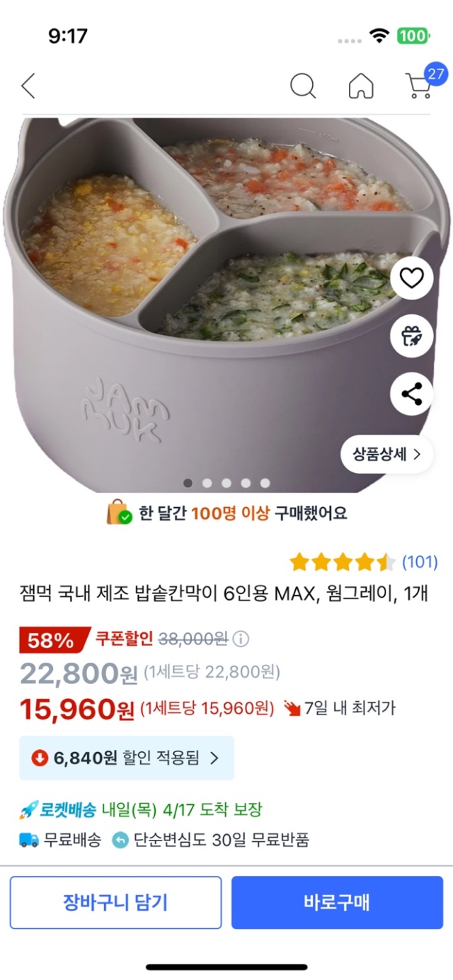Jump to the fifth image pagination dot
Image resolution: width=453 pixels, height=980 pixels.
click(x=265, y=483)
